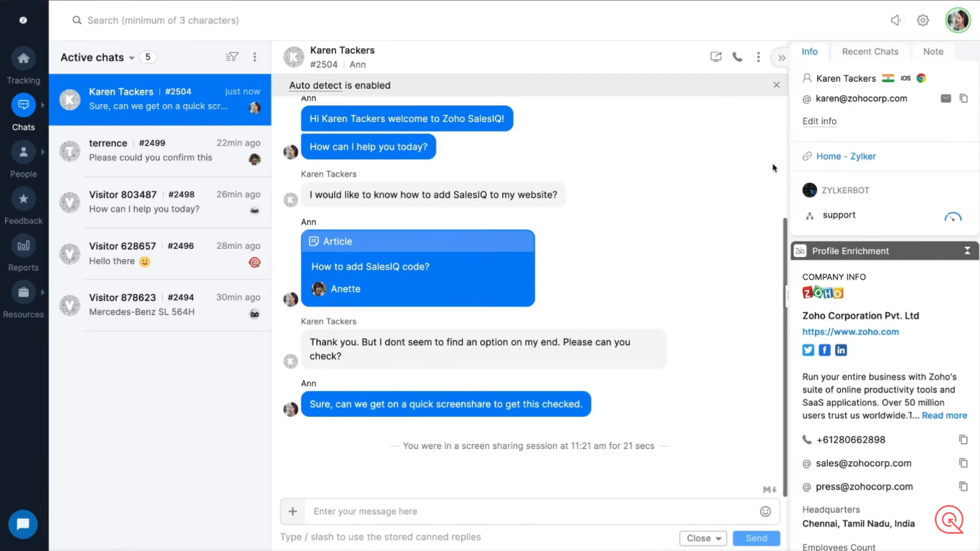The width and height of the screenshot is (980, 551).
Task: Click Read more in company description
Action: (944, 415)
